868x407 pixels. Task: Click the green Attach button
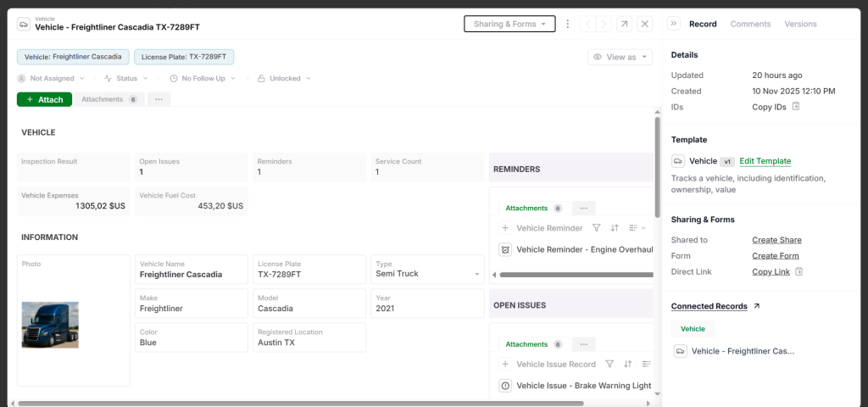pyautogui.click(x=44, y=100)
